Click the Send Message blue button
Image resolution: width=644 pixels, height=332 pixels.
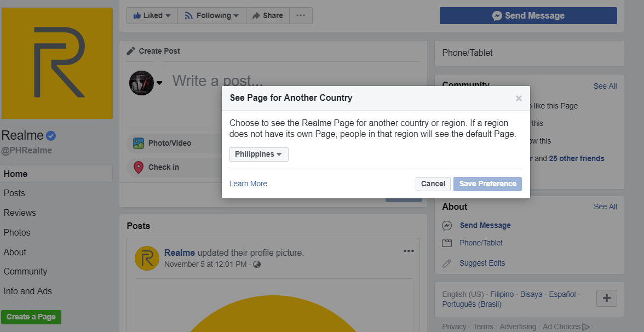click(528, 15)
